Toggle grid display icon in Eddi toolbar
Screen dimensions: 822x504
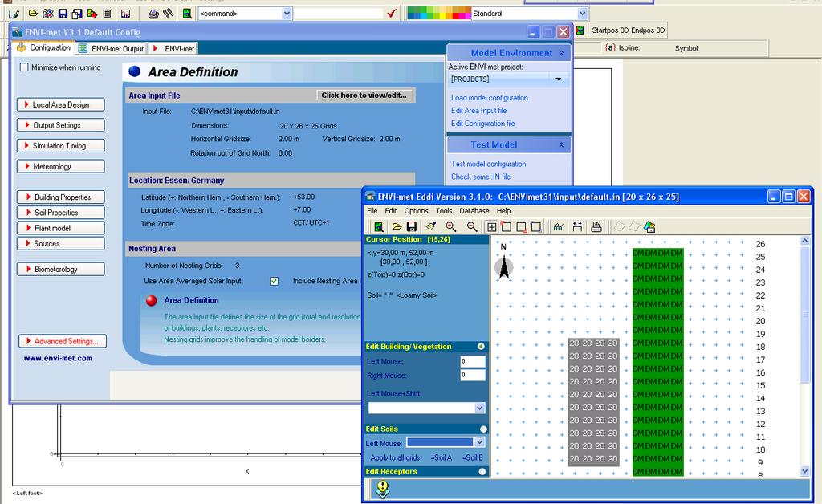coord(492,227)
